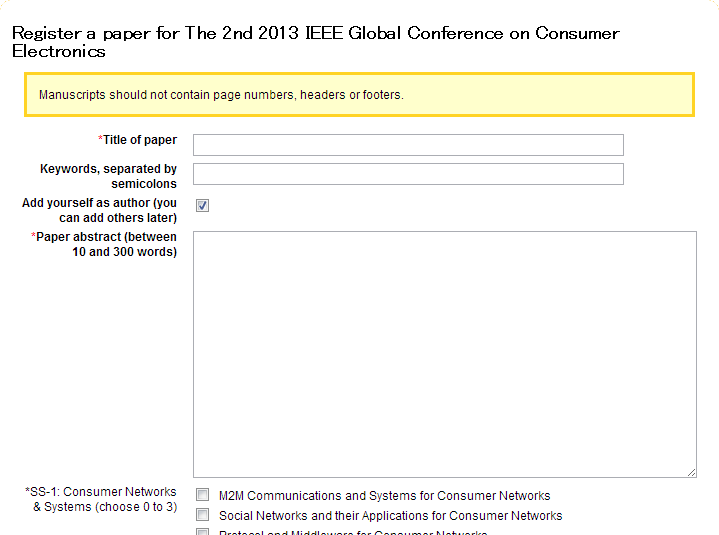Click inside the Paper abstract text area

445,354
